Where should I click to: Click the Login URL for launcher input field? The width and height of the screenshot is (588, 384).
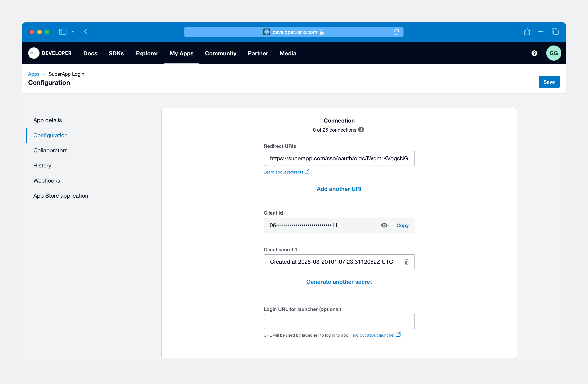(x=339, y=321)
